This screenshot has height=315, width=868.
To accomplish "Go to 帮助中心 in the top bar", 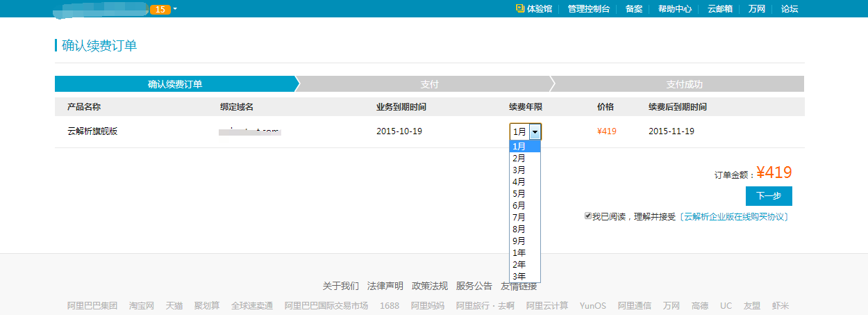I will click(674, 9).
